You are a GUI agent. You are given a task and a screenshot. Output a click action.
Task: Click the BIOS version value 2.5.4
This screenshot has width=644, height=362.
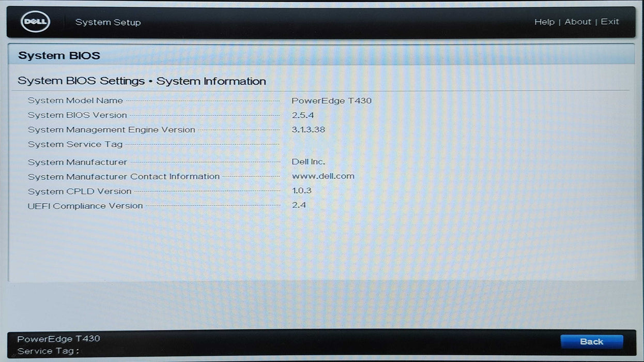click(x=303, y=115)
